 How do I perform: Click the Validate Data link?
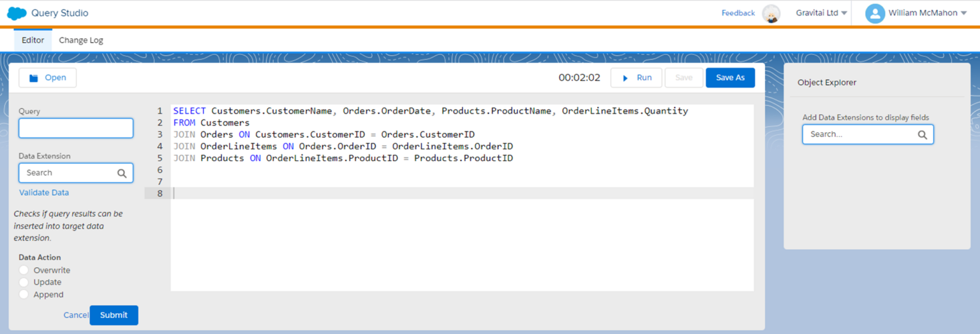point(44,192)
